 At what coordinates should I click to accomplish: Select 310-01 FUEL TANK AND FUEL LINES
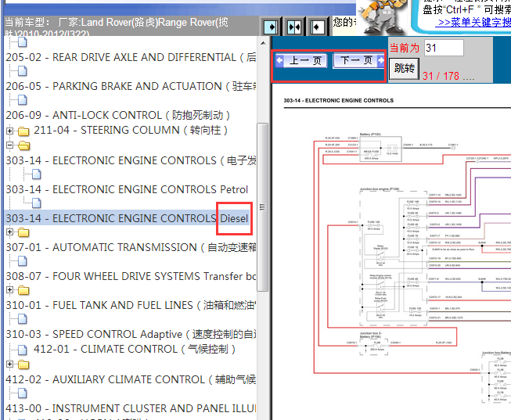131,305
